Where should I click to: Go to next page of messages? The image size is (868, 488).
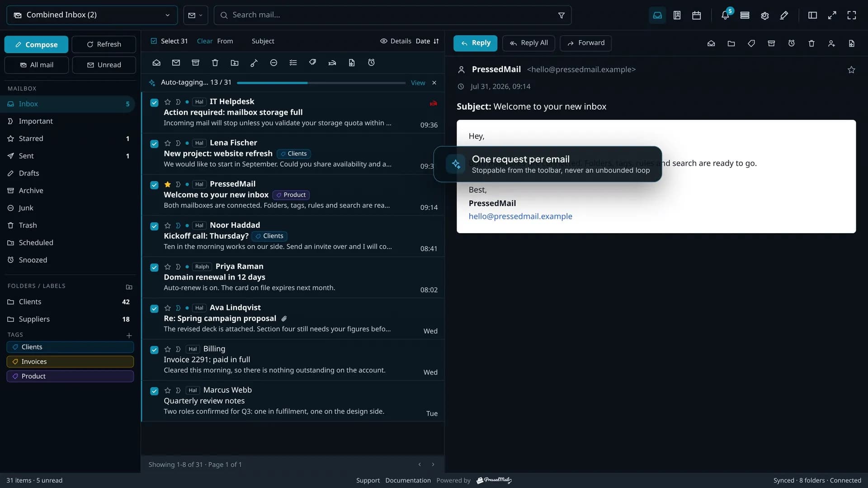pyautogui.click(x=433, y=465)
